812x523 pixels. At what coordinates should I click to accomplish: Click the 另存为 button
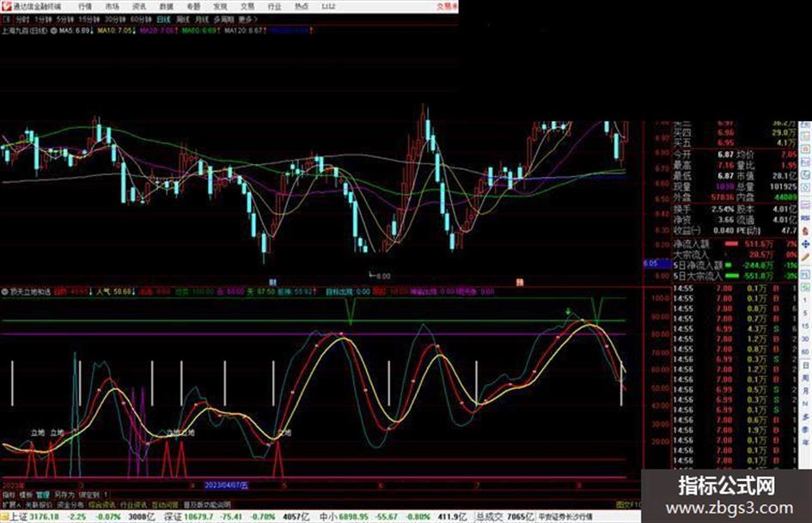click(64, 495)
